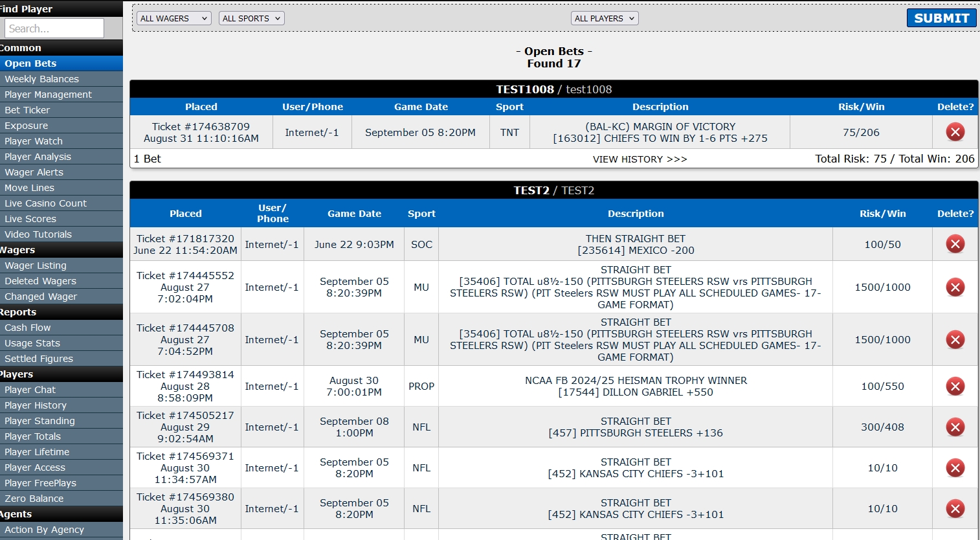980x540 pixels.
Task: Delete the Mexico -200 bet ticket #171817320
Action: click(x=955, y=244)
